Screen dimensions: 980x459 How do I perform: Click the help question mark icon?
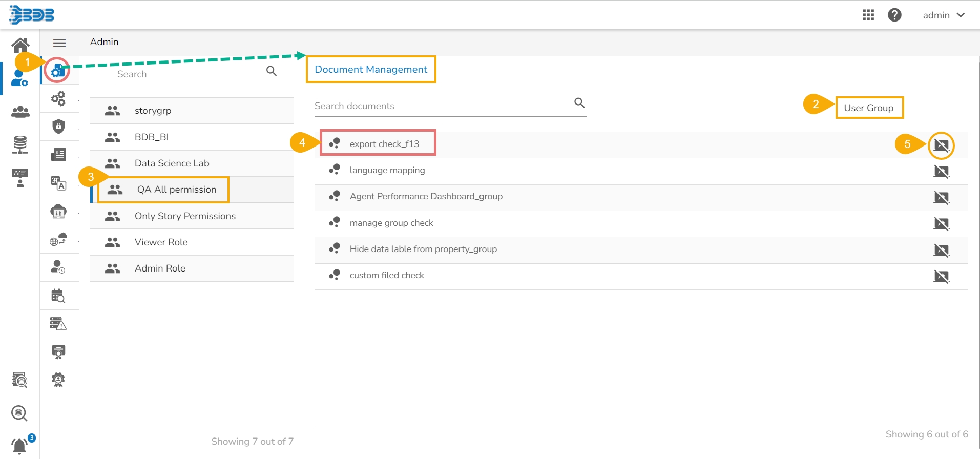click(894, 15)
